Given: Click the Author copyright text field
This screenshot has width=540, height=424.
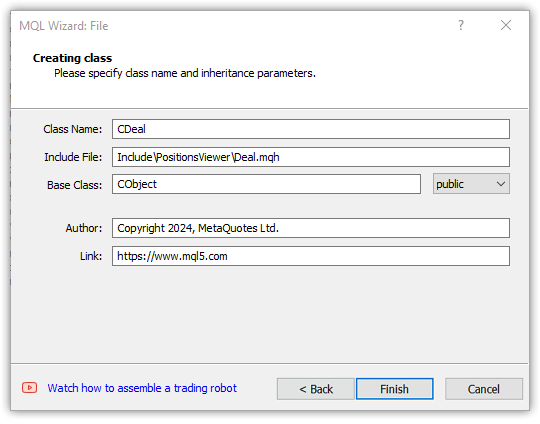Looking at the screenshot, I should (x=311, y=228).
